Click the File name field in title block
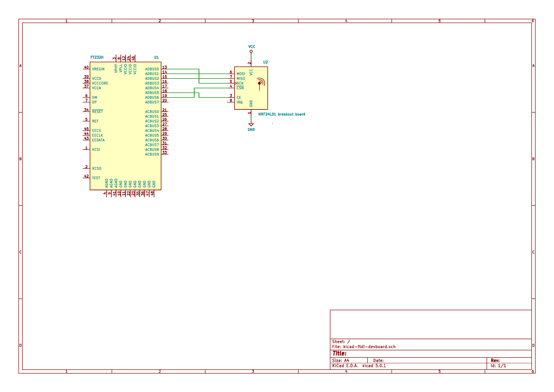Viewport: 554px width, 392px height. point(364,347)
